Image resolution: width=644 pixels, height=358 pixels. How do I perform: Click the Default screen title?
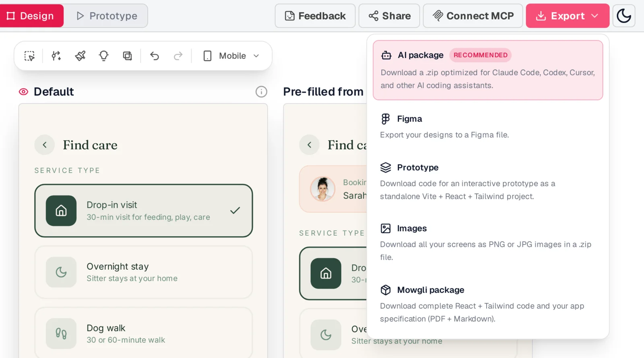[54, 92]
